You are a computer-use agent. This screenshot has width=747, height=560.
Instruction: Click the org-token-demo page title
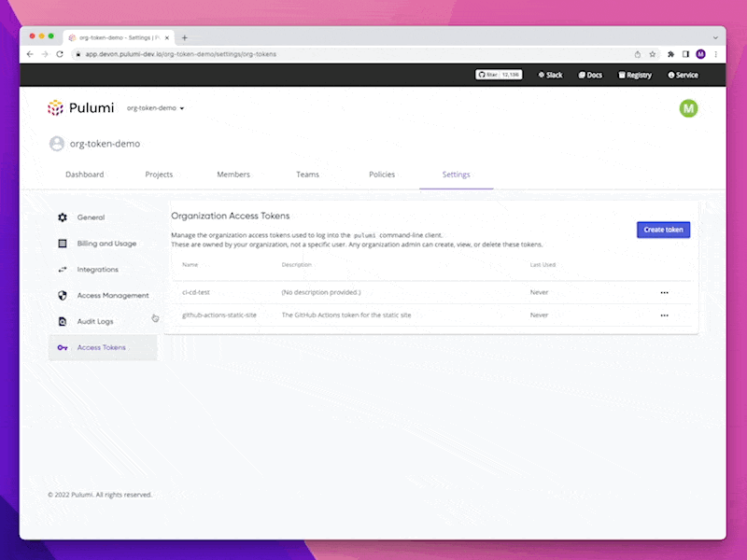105,144
